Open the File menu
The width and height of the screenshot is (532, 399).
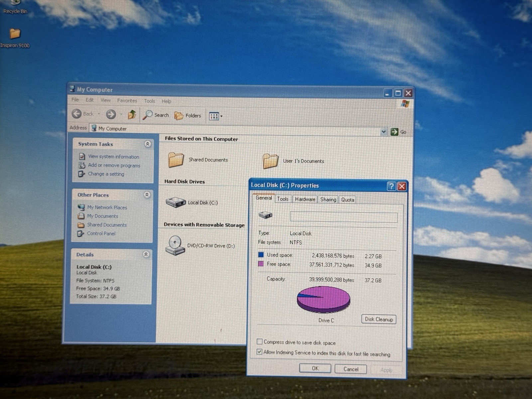75,100
